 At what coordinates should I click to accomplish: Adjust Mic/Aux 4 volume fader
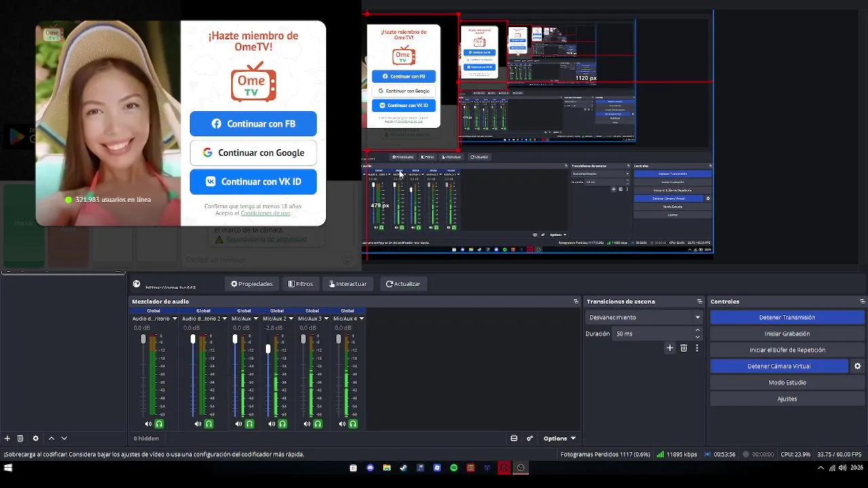point(338,339)
